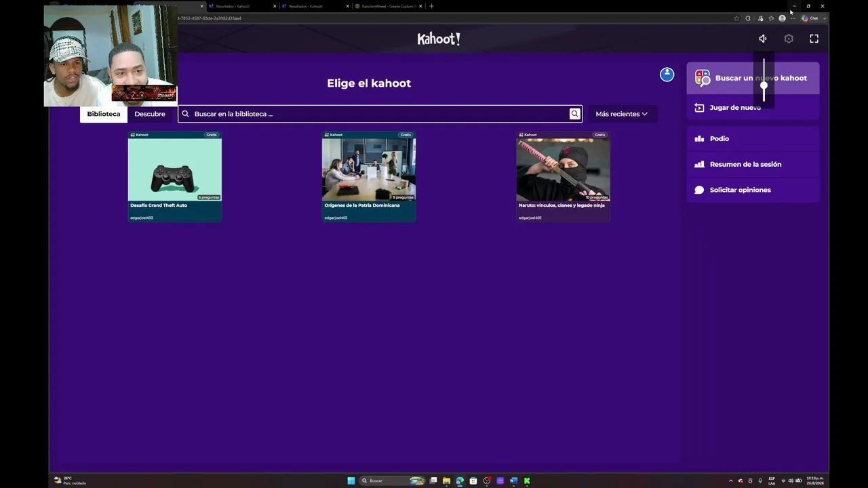868x488 pixels.
Task: Click Buscar un nuevo kahoot icon
Action: 703,78
